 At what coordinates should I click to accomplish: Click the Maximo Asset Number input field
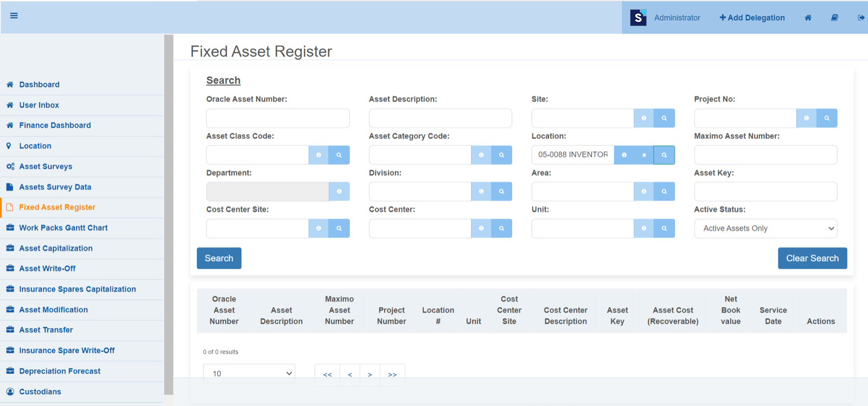point(765,155)
